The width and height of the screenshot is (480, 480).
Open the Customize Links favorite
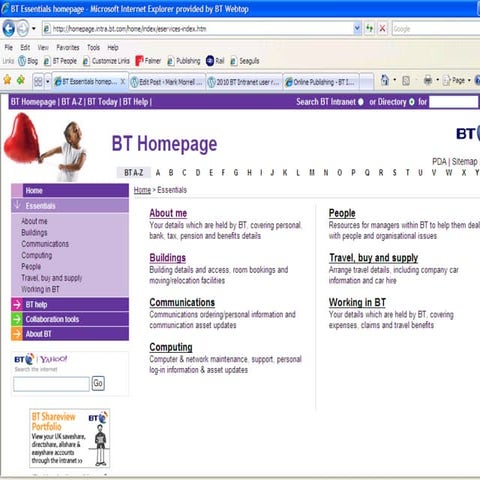106,61
